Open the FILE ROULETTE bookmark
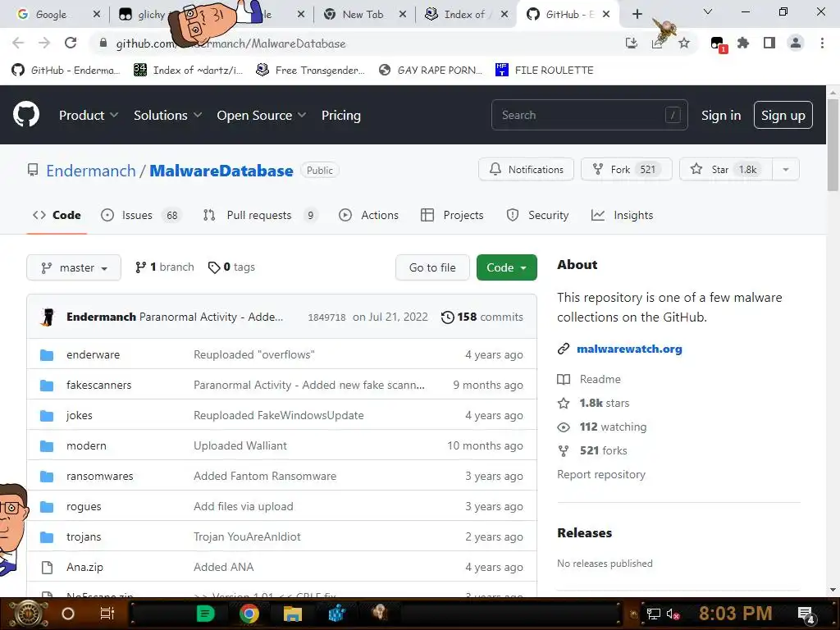The image size is (840, 630). (545, 71)
